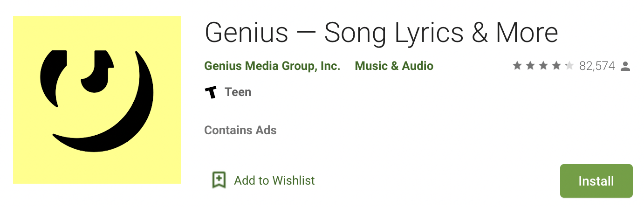
Task: Click the app title Genius — Song Lyrics & More
Action: point(381,32)
